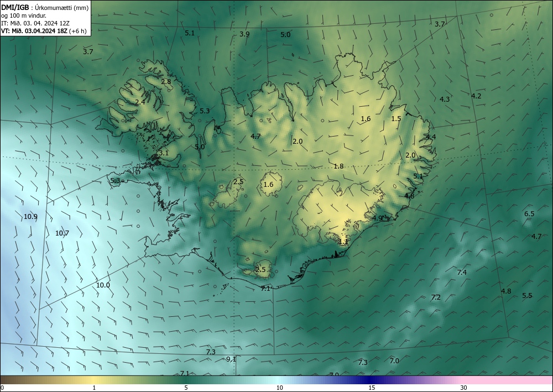This screenshot has width=553, height=392.
Task: Click the color scale tick label 15
Action: 372,388
